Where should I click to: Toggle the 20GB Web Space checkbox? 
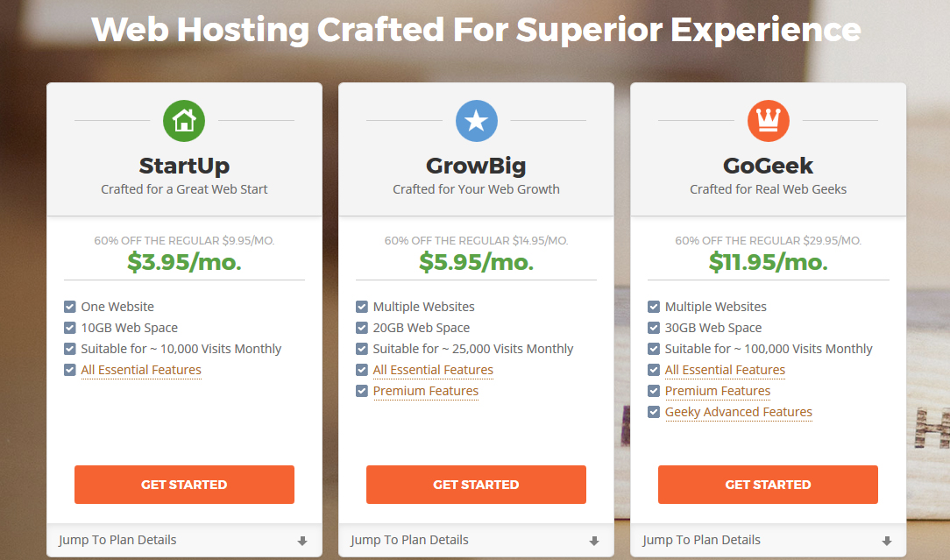(x=362, y=328)
